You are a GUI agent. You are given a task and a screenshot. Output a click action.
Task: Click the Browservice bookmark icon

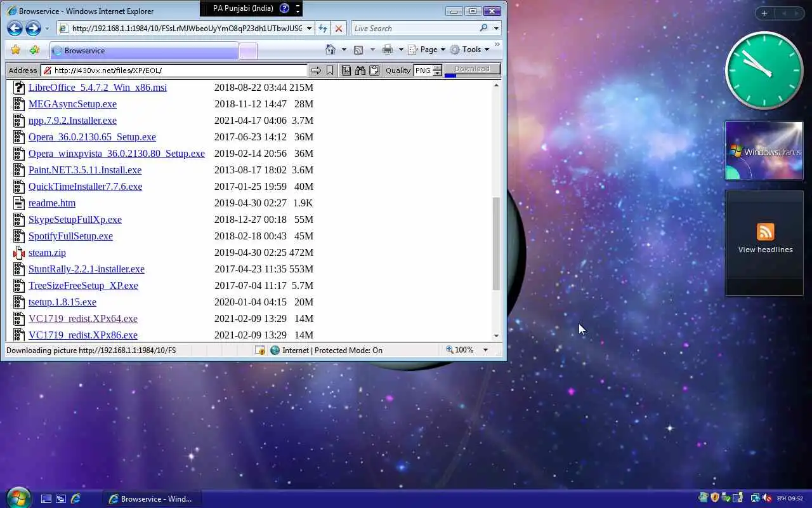click(330, 70)
